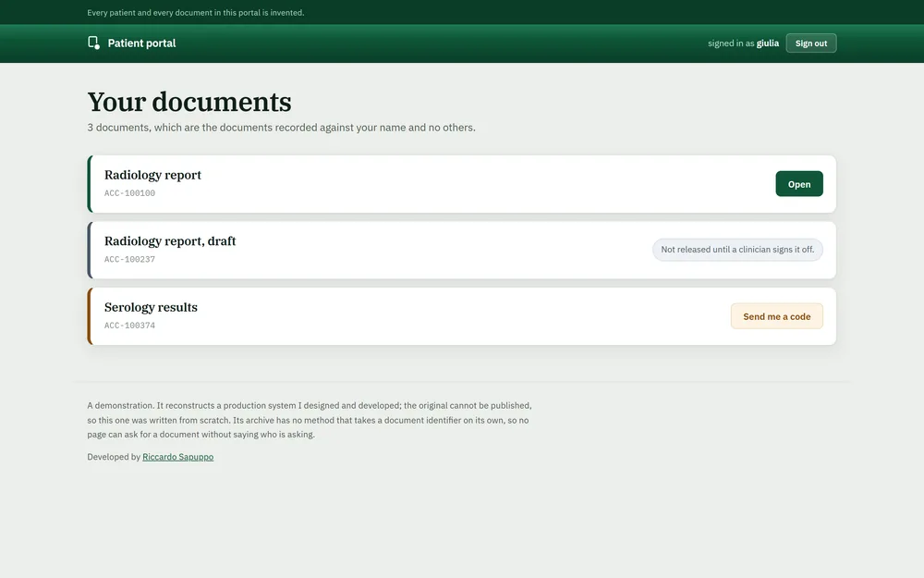This screenshot has width=924, height=578.
Task: Follow the Riccardo Sapuppo link
Action: coord(178,457)
